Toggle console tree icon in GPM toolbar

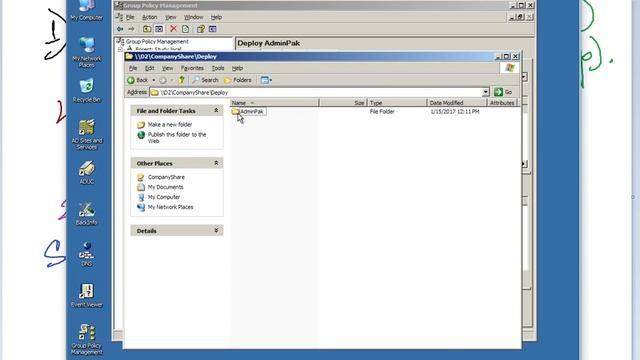[x=159, y=29]
